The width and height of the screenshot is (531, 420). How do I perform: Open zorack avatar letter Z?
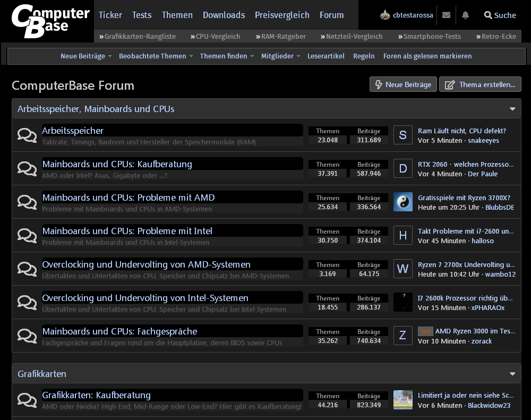pos(403,336)
